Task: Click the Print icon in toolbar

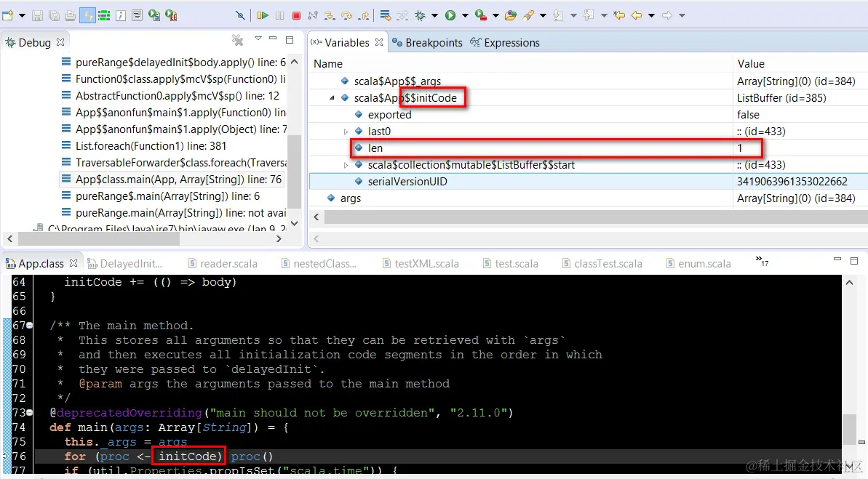Action: [71, 15]
